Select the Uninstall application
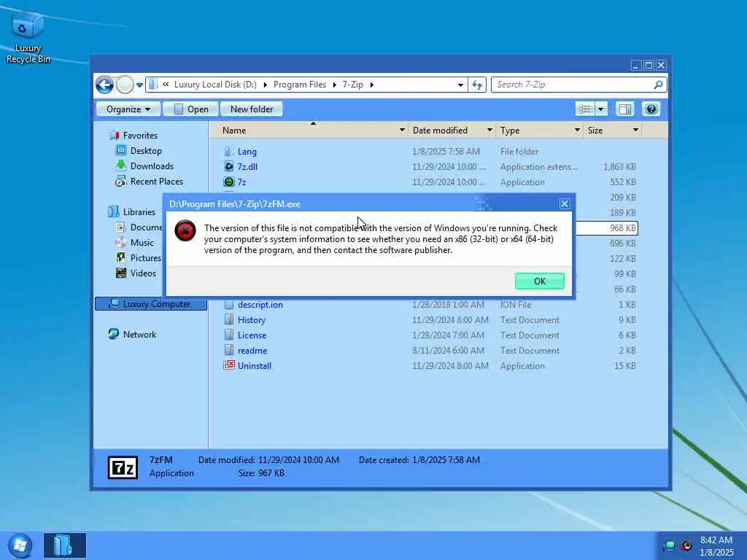 [x=255, y=366]
